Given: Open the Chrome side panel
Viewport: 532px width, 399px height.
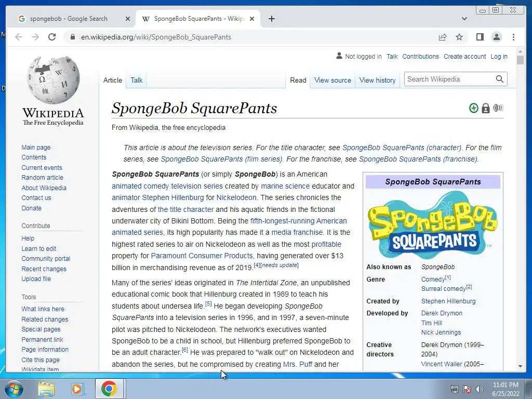Looking at the screenshot, I should (x=480, y=37).
